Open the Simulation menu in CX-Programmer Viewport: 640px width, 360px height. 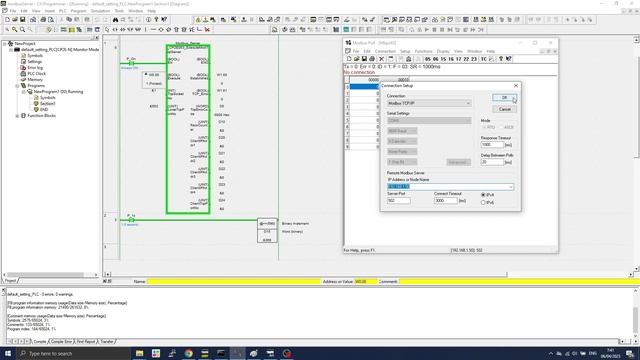[100, 11]
